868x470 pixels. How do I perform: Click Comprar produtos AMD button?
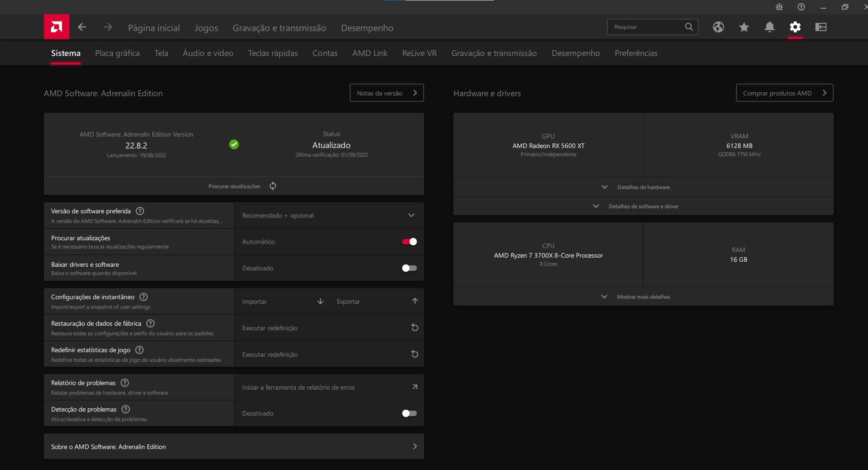[x=785, y=93]
